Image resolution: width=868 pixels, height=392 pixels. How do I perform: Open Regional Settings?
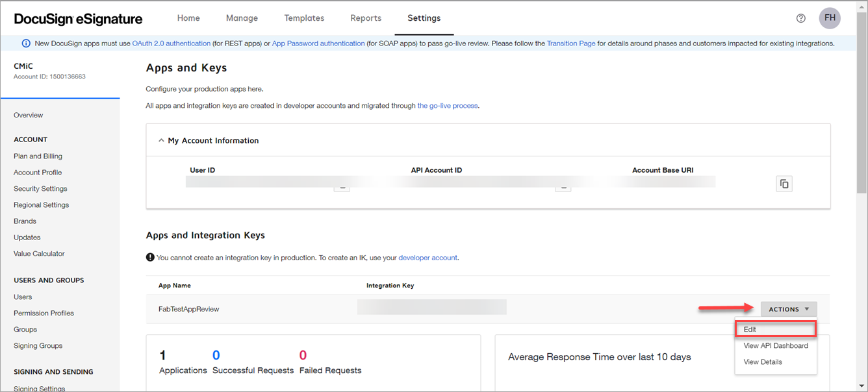point(41,205)
